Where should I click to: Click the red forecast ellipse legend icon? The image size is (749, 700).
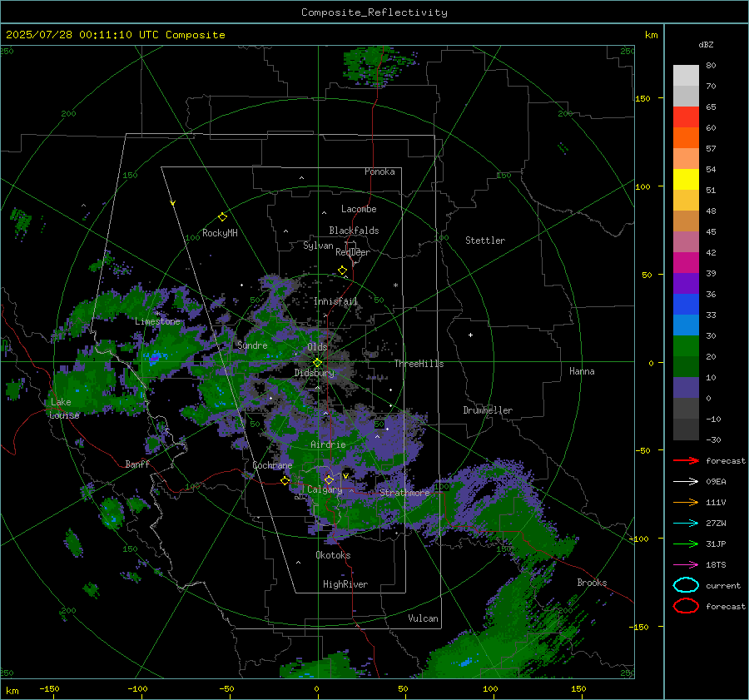pos(686,606)
